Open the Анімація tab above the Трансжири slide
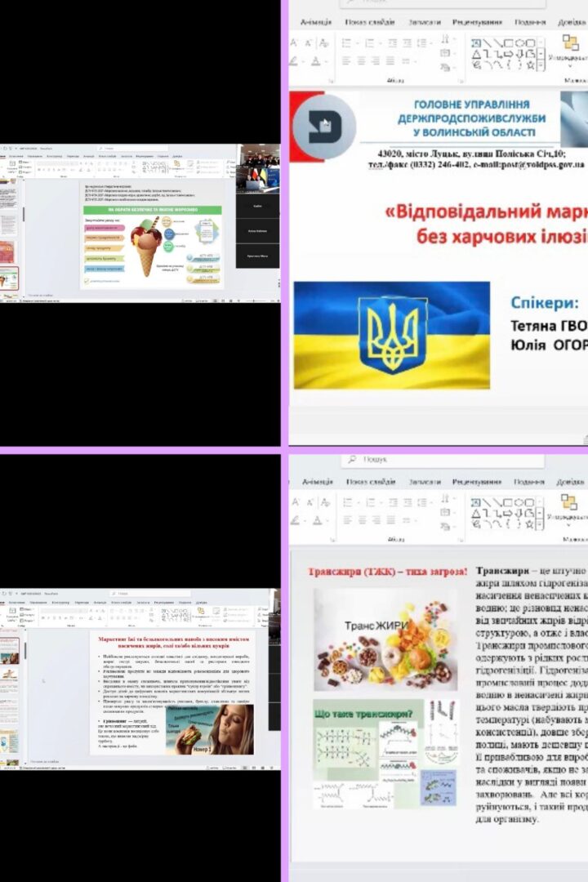This screenshot has height=882, width=588. click(x=318, y=482)
